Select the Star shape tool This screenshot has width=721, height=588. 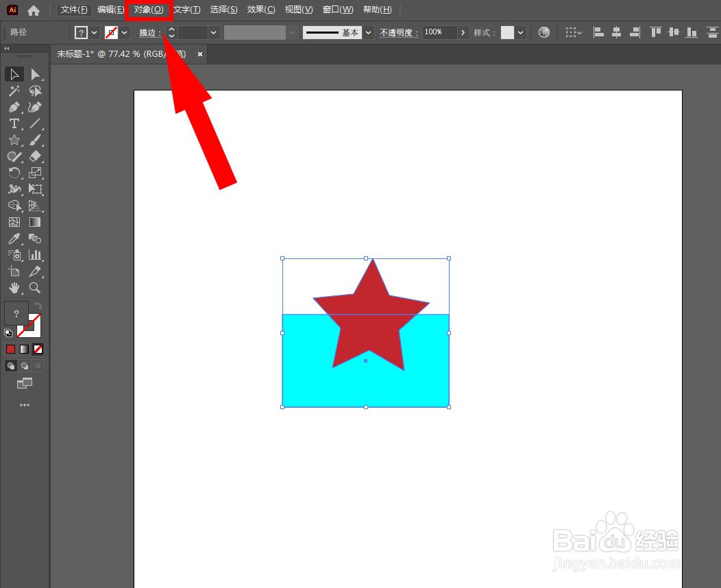14,140
